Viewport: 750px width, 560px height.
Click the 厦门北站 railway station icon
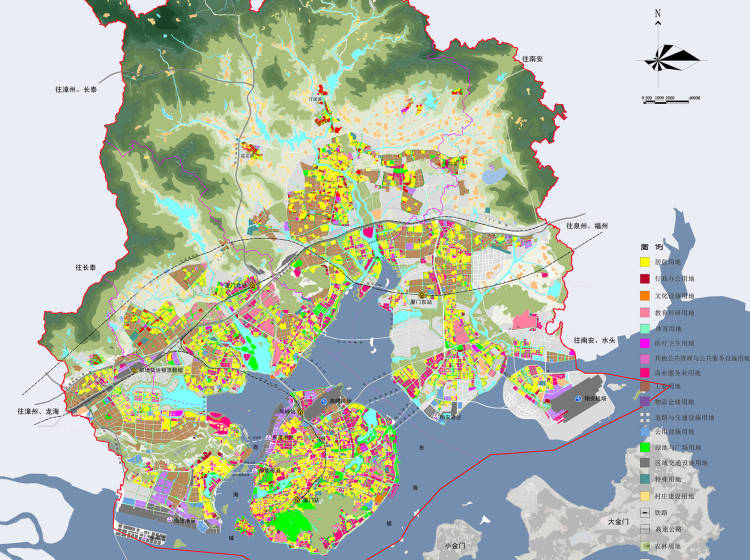[252, 285]
